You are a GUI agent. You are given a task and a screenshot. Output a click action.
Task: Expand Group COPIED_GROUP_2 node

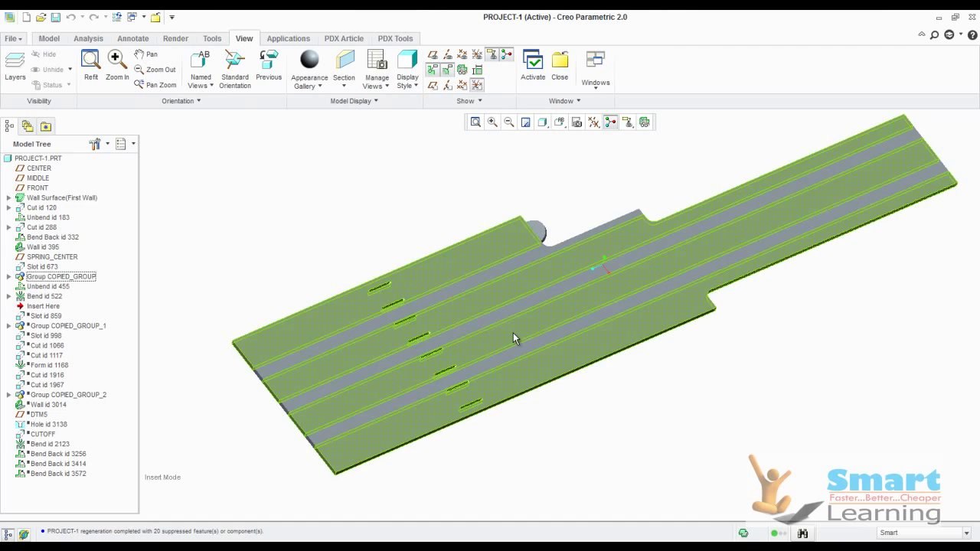(8, 395)
